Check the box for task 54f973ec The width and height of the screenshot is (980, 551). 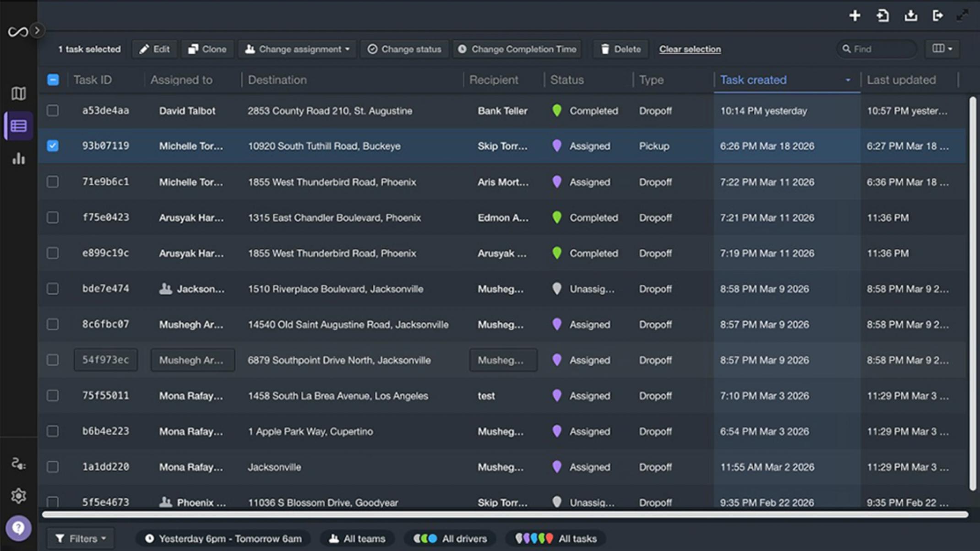[53, 360]
